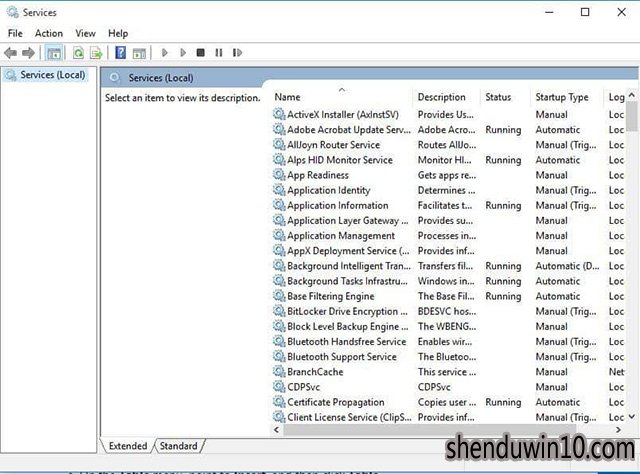The image size is (640, 474).
Task: Click the gear icon beside Certificate Propagation
Action: click(279, 401)
